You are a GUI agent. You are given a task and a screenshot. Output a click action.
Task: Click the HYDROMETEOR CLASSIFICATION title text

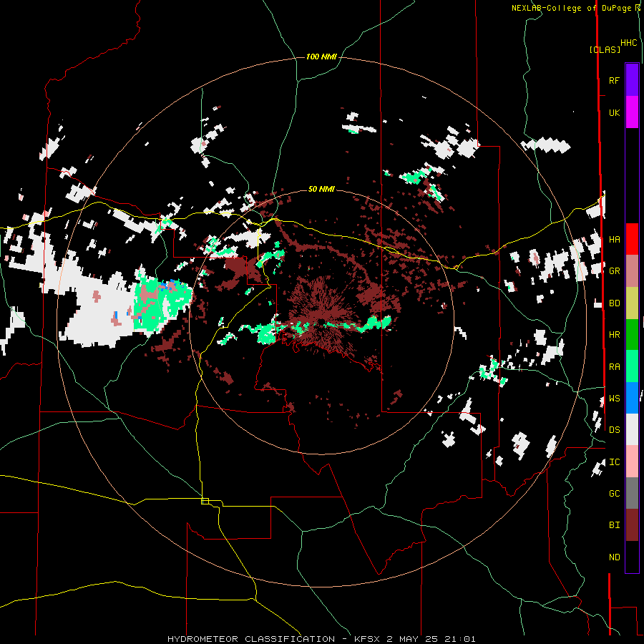(x=251, y=639)
